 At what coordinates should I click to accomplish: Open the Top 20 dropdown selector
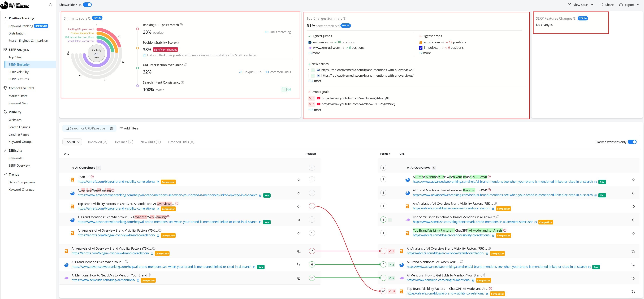tap(72, 142)
